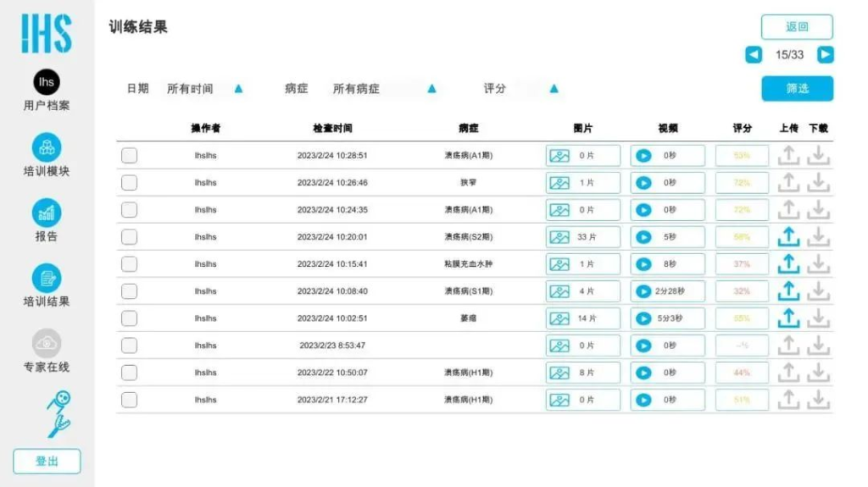Play video of the 10:08:40 exam

click(x=644, y=291)
